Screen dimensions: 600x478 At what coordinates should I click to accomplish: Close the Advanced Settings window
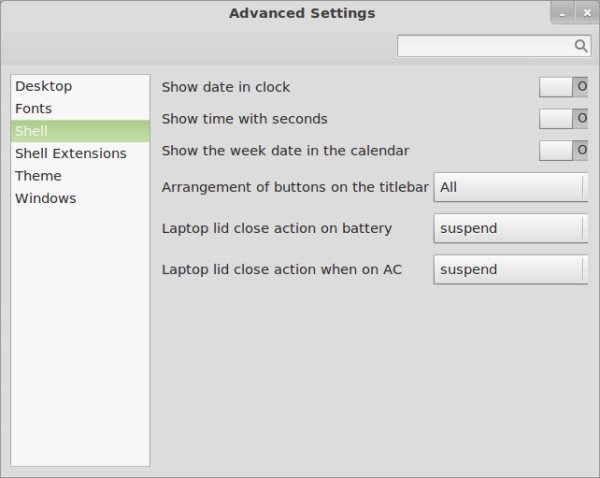coord(588,12)
